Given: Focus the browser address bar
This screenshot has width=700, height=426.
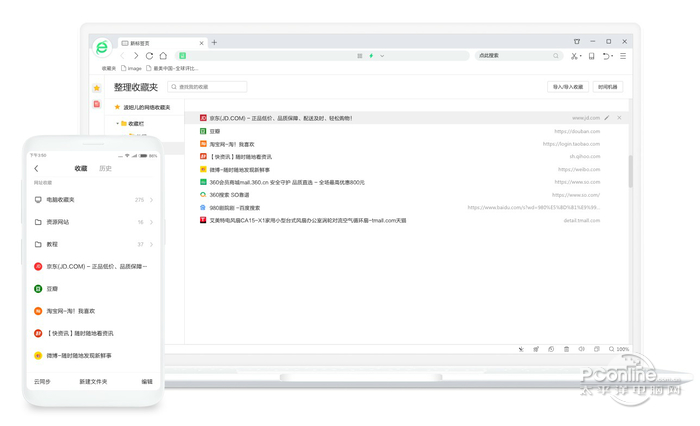Looking at the screenshot, I should 322,56.
